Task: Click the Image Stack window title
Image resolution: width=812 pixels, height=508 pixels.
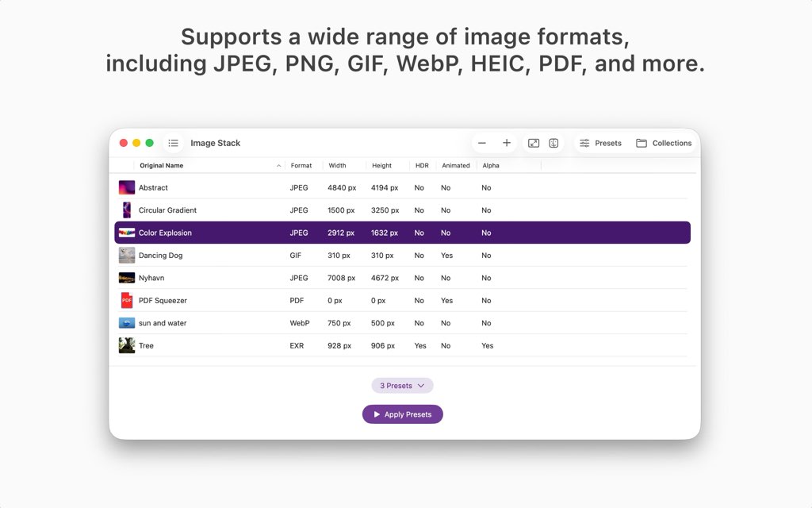Action: (216, 143)
